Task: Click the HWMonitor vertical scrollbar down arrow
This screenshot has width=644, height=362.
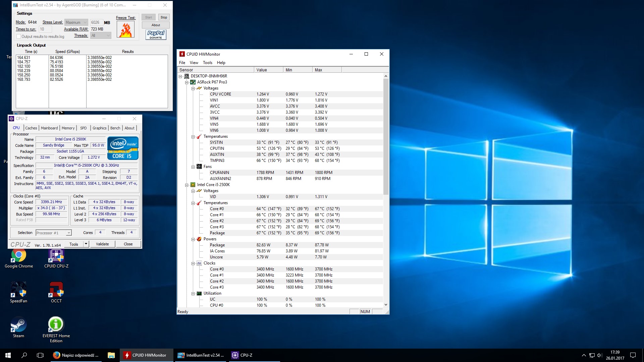Action: tap(386, 305)
